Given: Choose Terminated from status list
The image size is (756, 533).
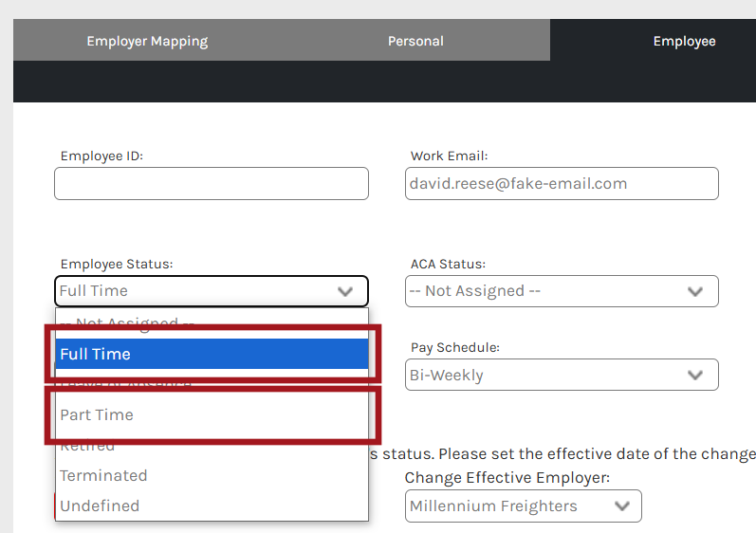Looking at the screenshot, I should [x=212, y=476].
